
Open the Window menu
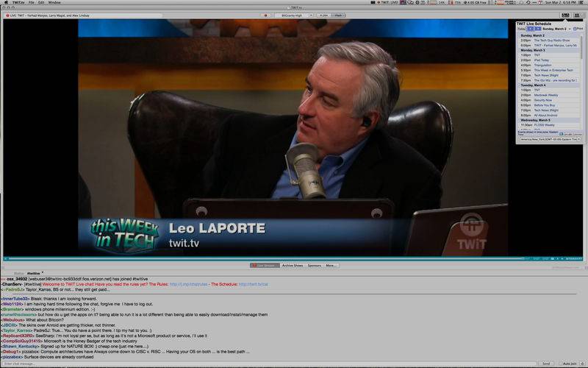point(54,2)
